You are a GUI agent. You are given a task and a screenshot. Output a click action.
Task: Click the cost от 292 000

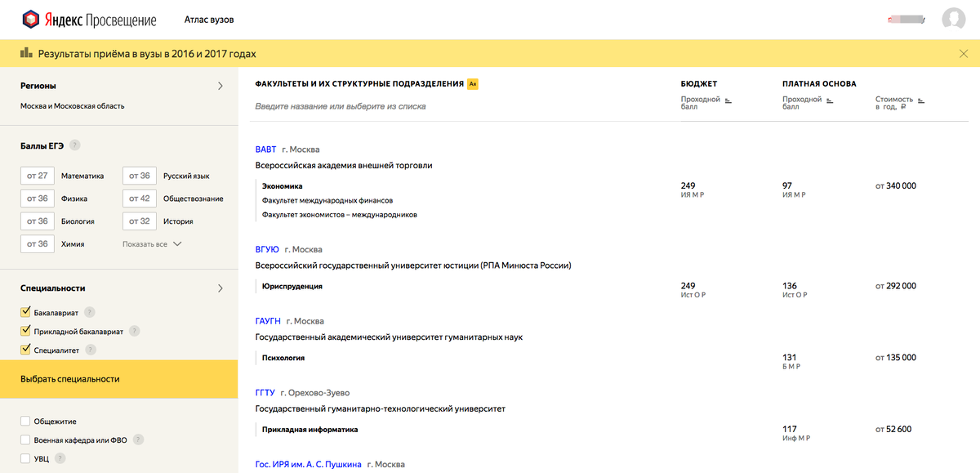click(x=896, y=286)
